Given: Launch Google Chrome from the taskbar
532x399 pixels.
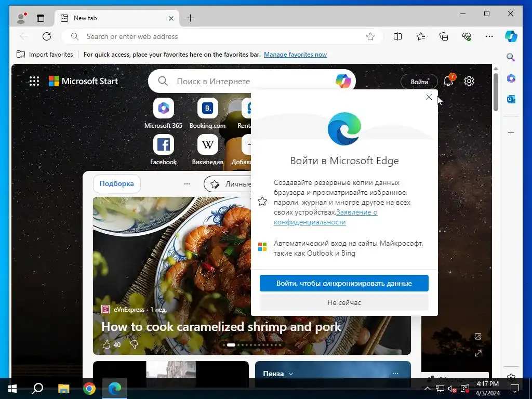Looking at the screenshot, I should (x=89, y=389).
